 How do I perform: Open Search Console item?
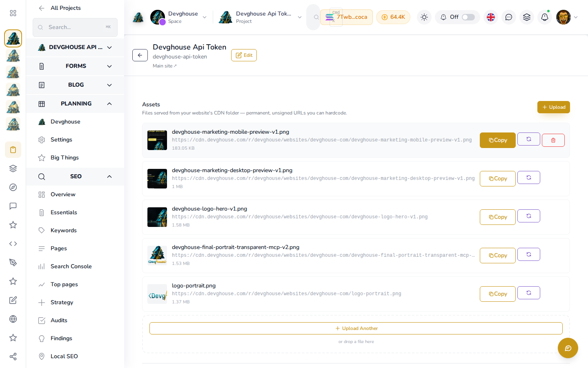[75, 266]
